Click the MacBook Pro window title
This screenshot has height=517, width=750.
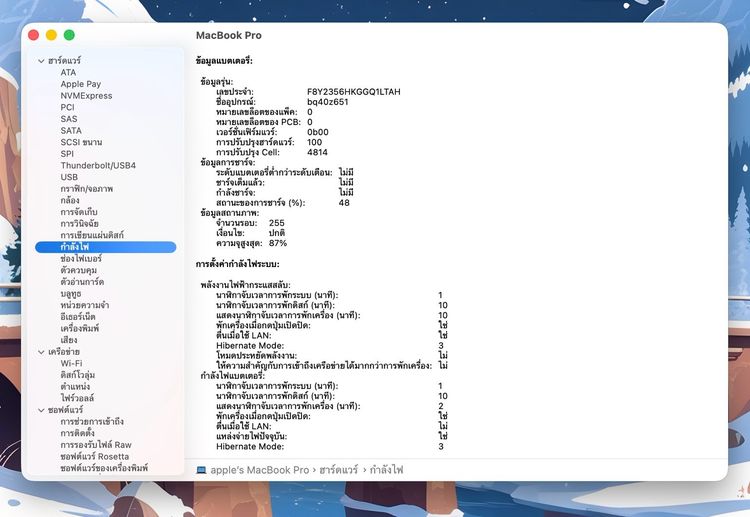(x=229, y=35)
